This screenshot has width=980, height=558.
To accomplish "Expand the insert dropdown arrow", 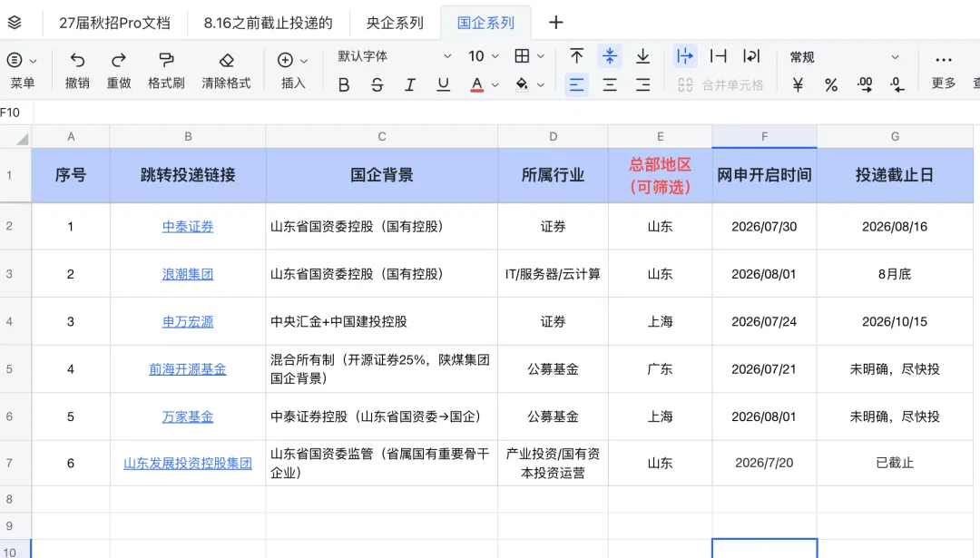I will tap(304, 61).
